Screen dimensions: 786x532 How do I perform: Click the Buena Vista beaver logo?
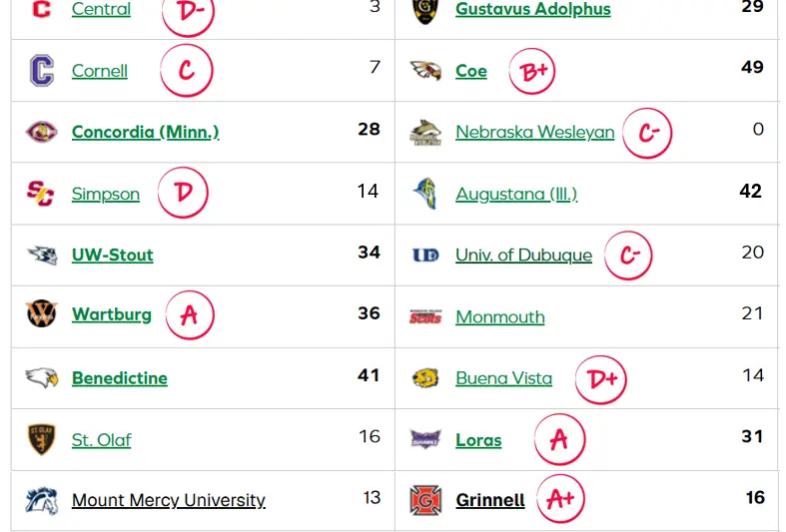[425, 378]
